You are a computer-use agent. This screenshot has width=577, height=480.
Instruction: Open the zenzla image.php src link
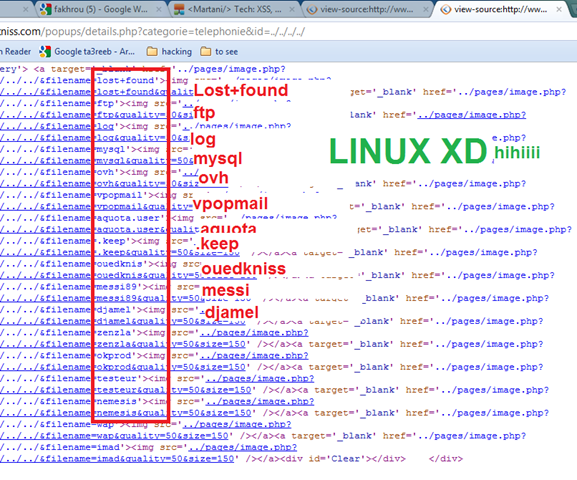(254, 333)
